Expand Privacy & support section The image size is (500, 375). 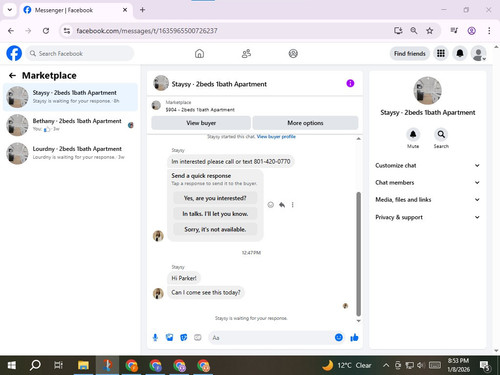(428, 217)
